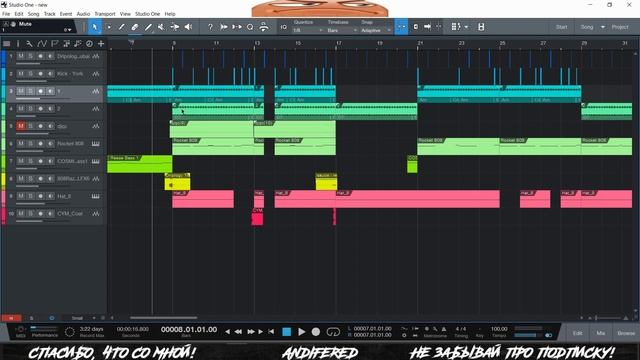Record-arm track 3
The image size is (640, 360).
40,91
